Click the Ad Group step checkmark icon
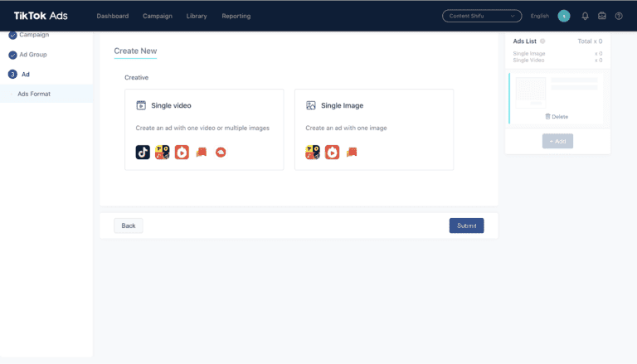637x364 pixels. coord(12,55)
